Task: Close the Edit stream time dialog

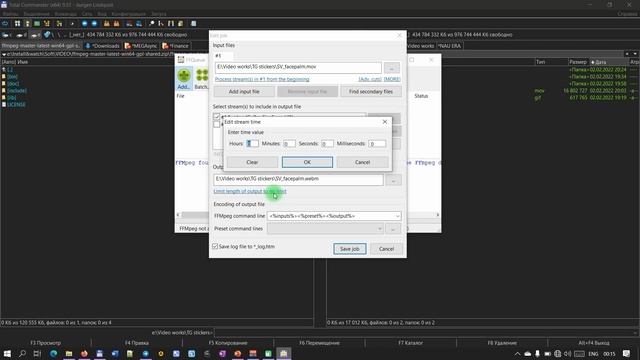Action: (384, 122)
